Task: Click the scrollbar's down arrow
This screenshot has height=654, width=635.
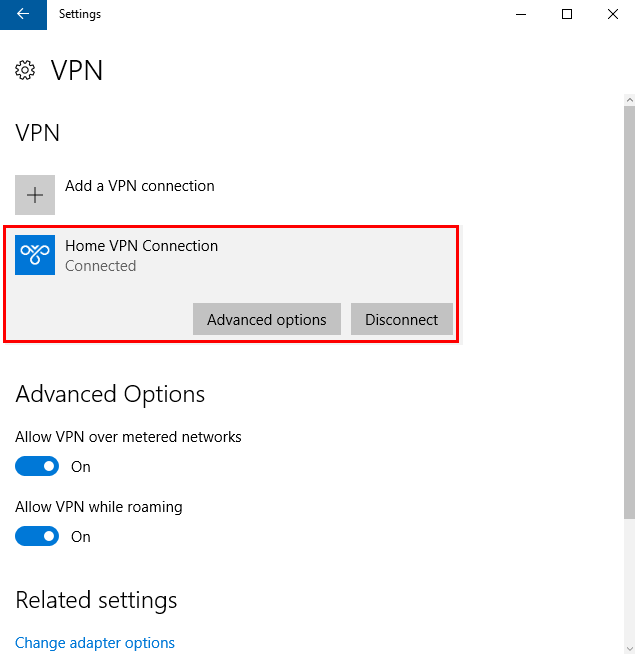Action: pyautogui.click(x=629, y=647)
